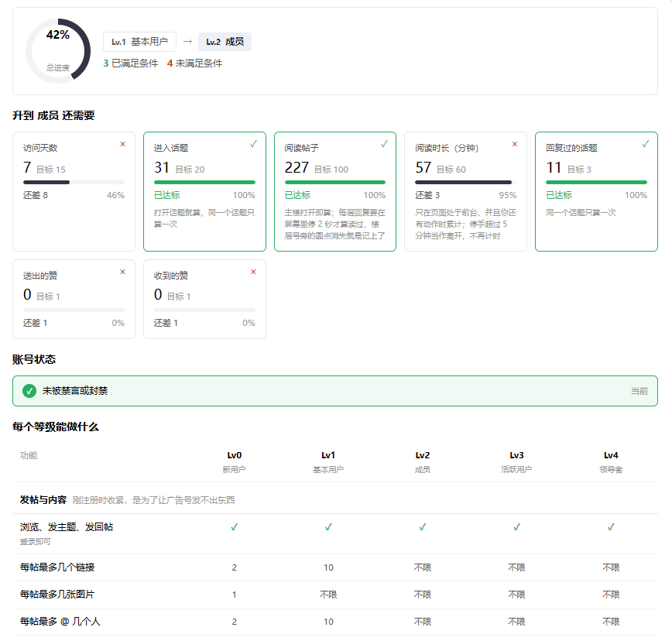The image size is (672, 641).
Task: Click the Lv2 成员 column header
Action: (x=423, y=462)
